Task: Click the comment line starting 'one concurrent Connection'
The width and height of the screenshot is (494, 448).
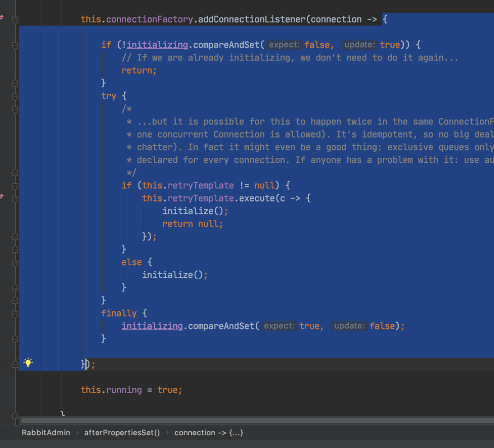Action: point(310,134)
